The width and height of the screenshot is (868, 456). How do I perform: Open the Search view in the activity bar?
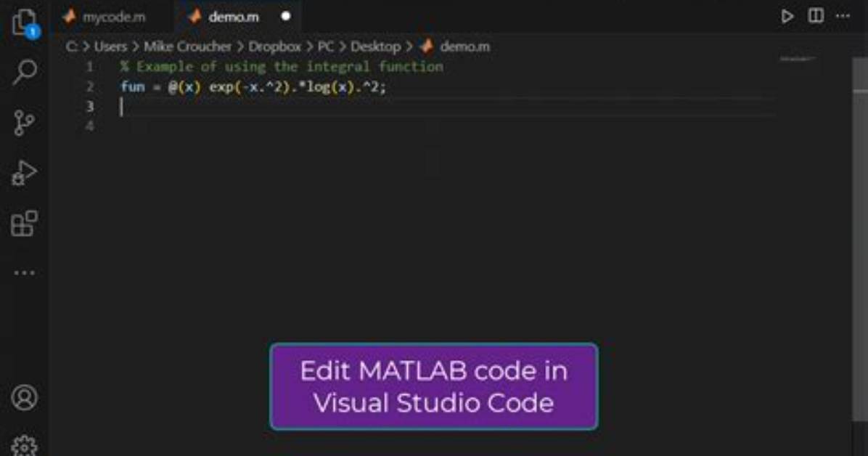(25, 72)
